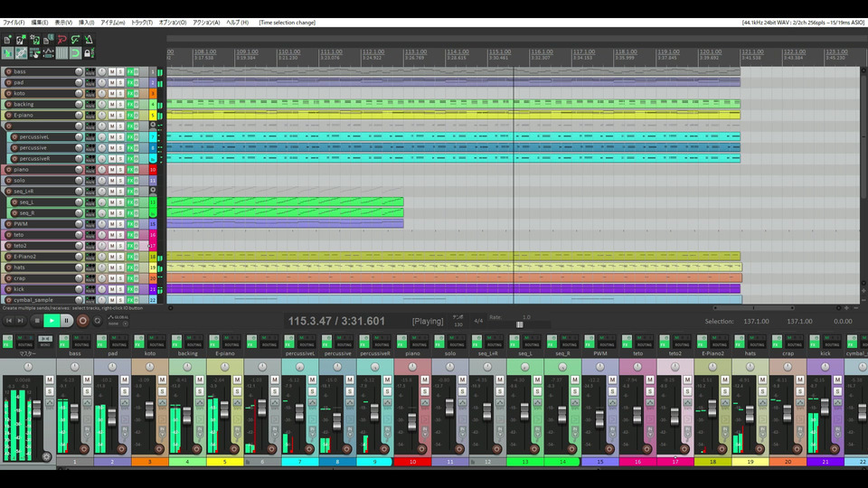Click the record button in the transport
The image size is (868, 488).
click(x=82, y=320)
